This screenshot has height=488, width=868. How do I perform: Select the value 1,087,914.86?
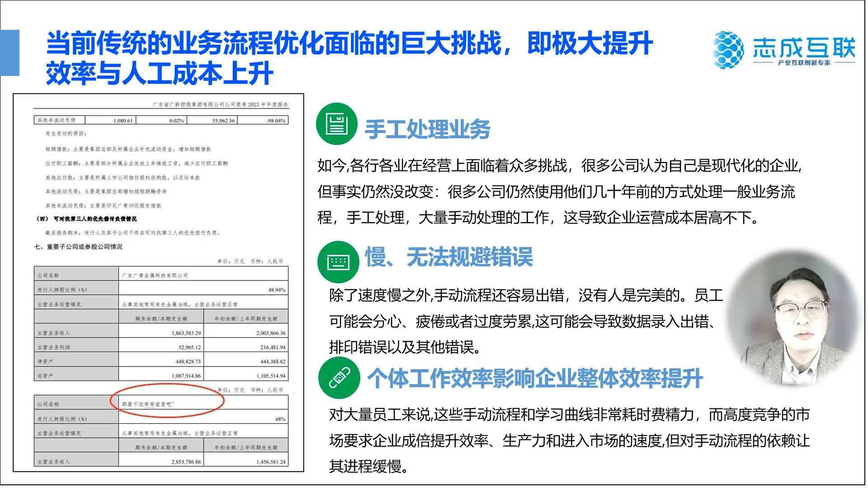(x=186, y=376)
